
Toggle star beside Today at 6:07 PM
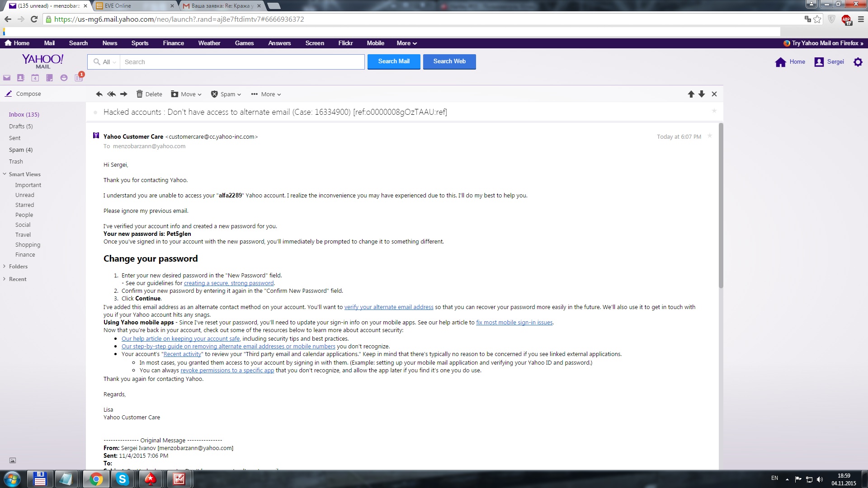709,136
